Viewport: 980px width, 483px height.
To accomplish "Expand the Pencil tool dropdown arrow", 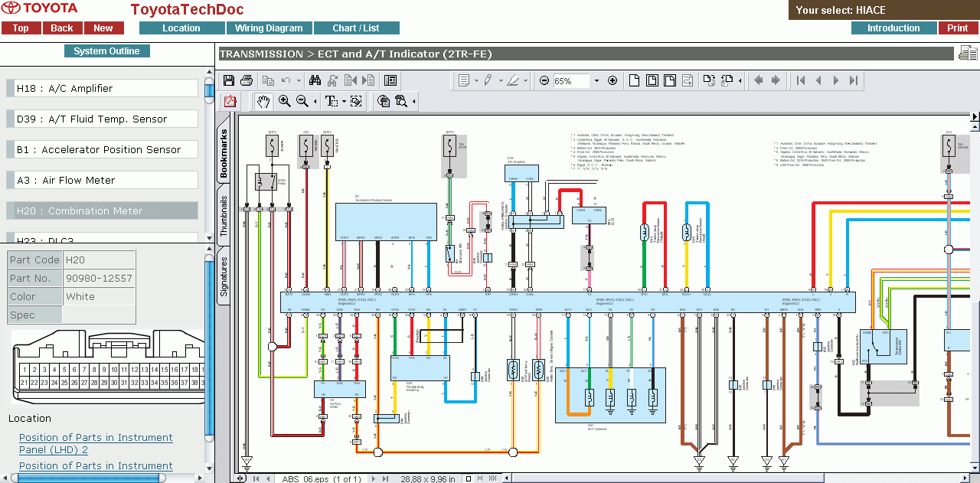I will [x=500, y=80].
